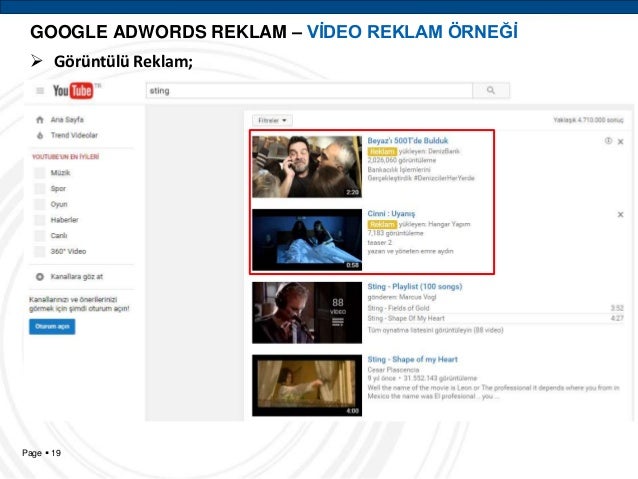
Task: Click the YOUTUBE'UN EN İYİLERİ heading
Action: (x=66, y=157)
